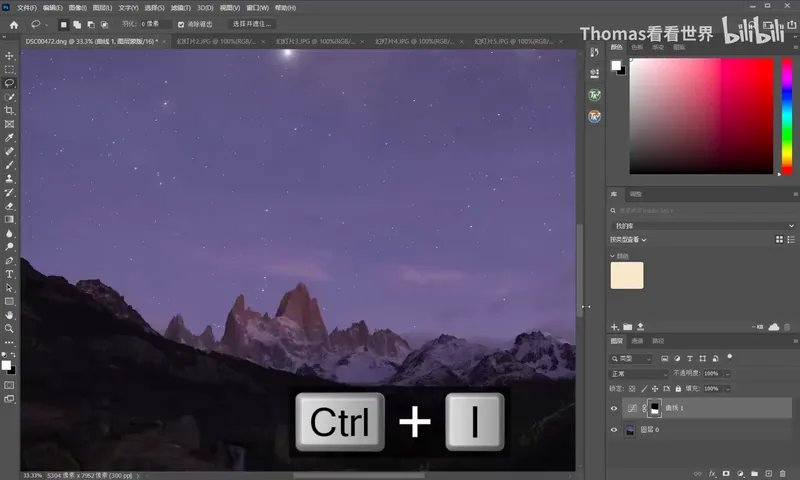Open the layer opacity dropdown arrow
The image size is (800, 480).
pos(728,374)
